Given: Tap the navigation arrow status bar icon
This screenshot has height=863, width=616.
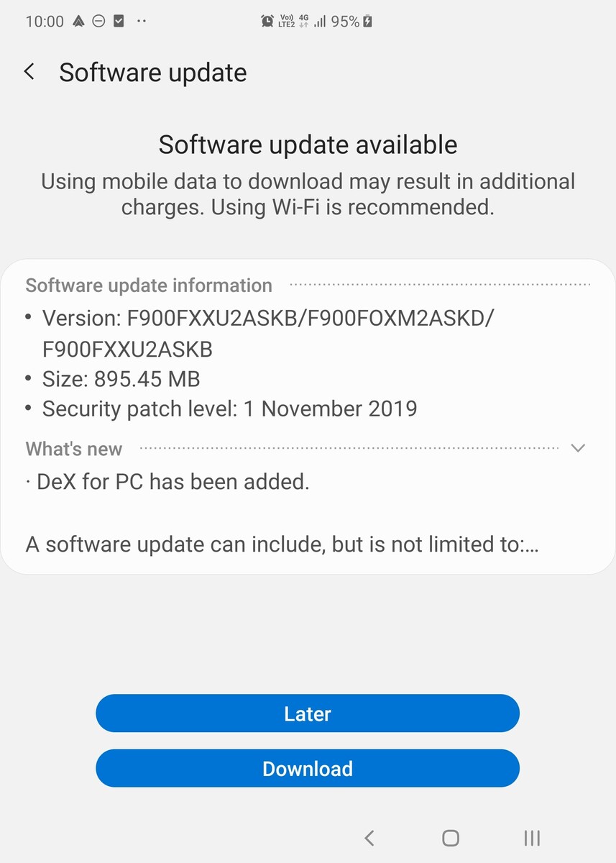Looking at the screenshot, I should (x=78, y=22).
